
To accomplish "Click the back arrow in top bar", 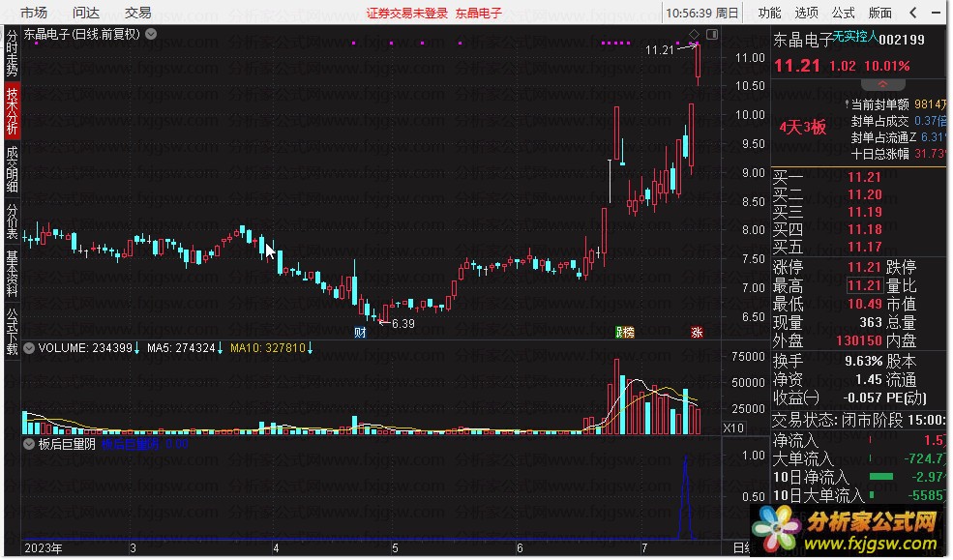I will 913,13.
